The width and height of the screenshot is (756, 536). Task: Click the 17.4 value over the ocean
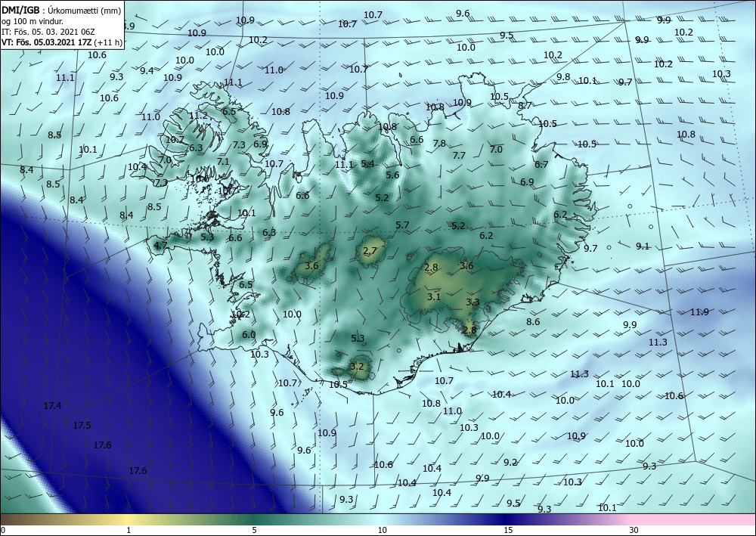click(x=53, y=406)
